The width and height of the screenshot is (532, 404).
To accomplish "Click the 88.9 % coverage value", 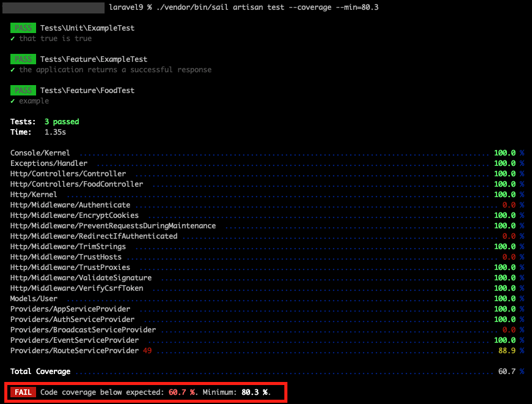I will tap(511, 350).
